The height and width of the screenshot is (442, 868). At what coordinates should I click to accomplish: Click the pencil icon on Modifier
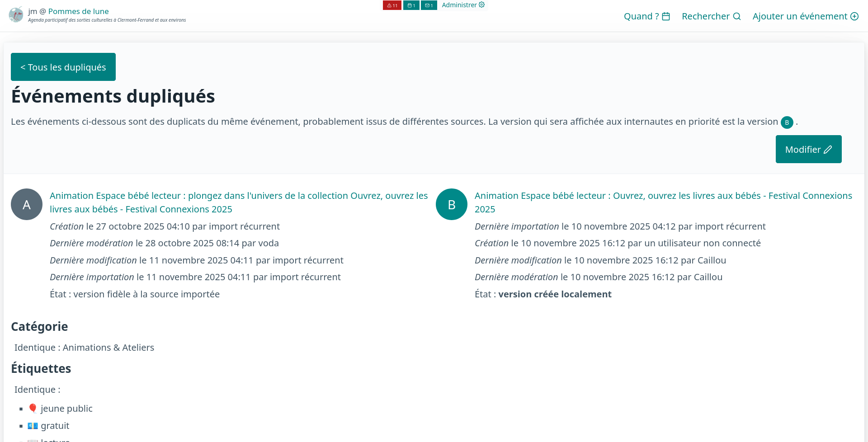[828, 150]
